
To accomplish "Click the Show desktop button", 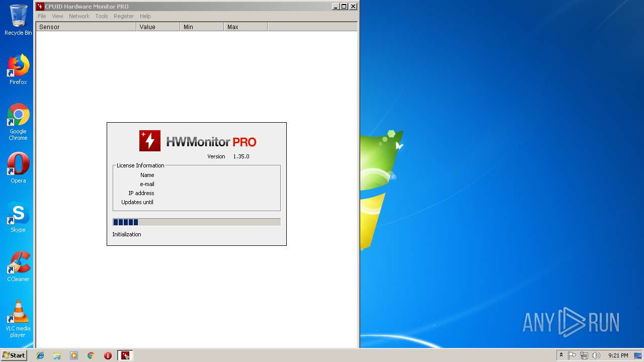I will pyautogui.click(x=639, y=355).
